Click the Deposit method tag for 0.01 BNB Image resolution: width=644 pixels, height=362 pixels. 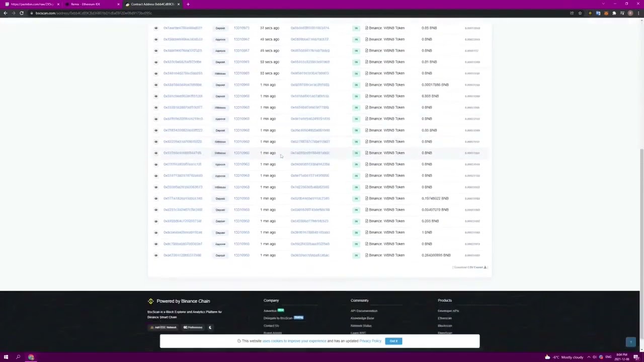coord(220,62)
